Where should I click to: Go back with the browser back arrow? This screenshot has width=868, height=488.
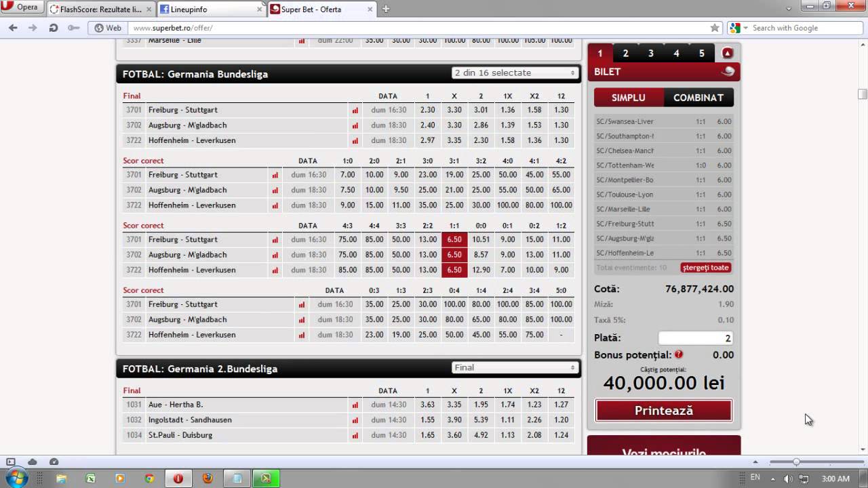[13, 28]
